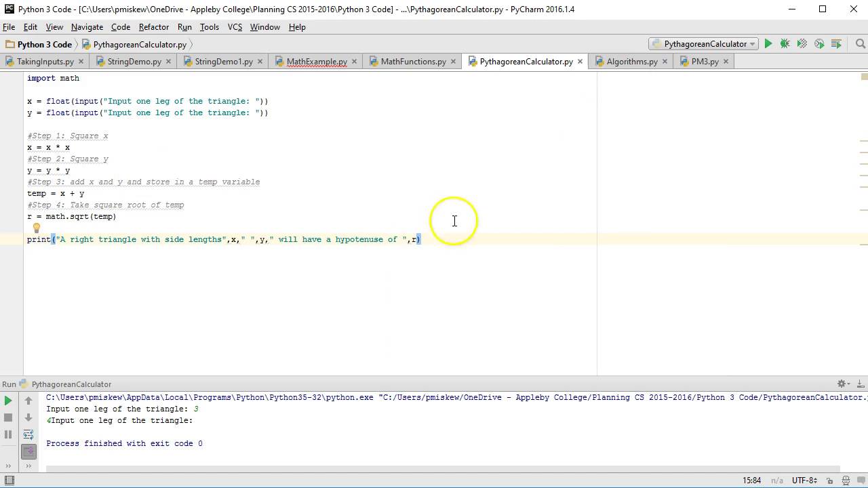
Task: Open the Run menu
Action: (x=184, y=27)
